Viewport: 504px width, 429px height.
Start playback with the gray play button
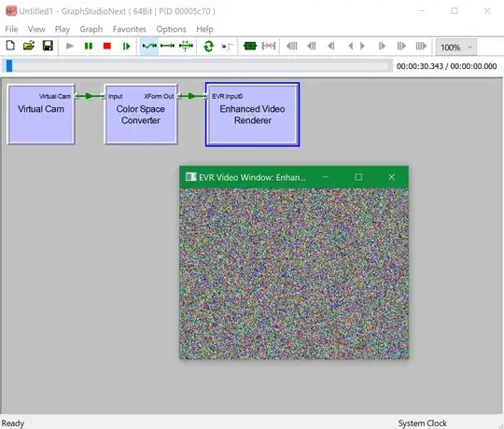[x=70, y=47]
